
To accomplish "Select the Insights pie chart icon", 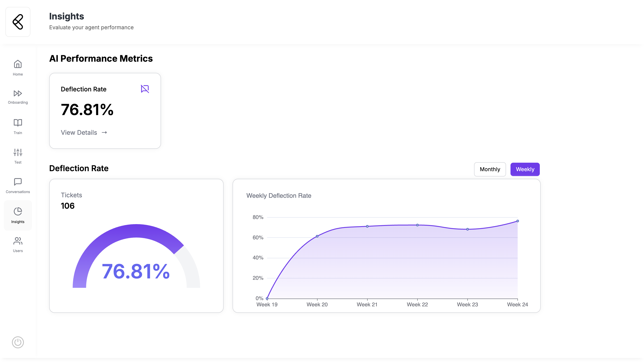I will point(18,212).
